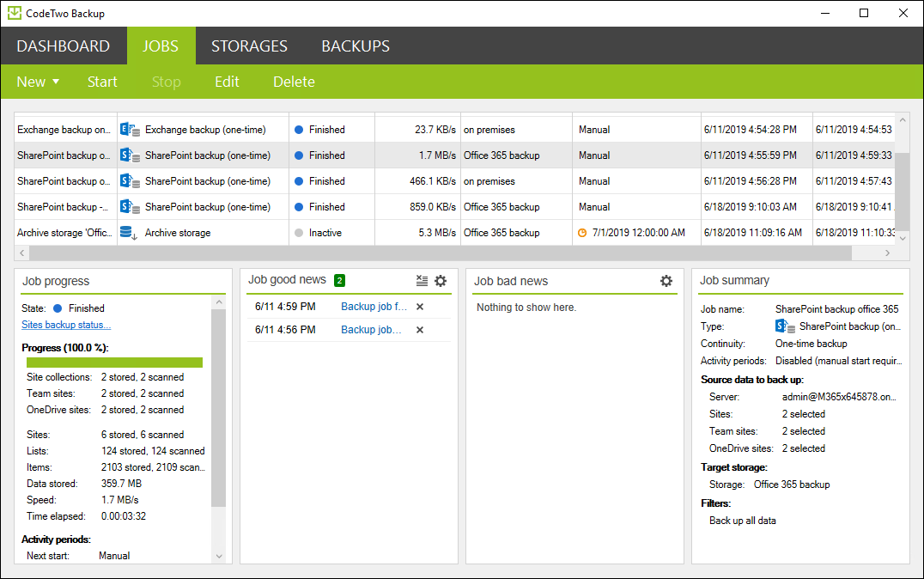
Task: Click the CodeTwo Backup app logo icon
Action: [x=14, y=13]
